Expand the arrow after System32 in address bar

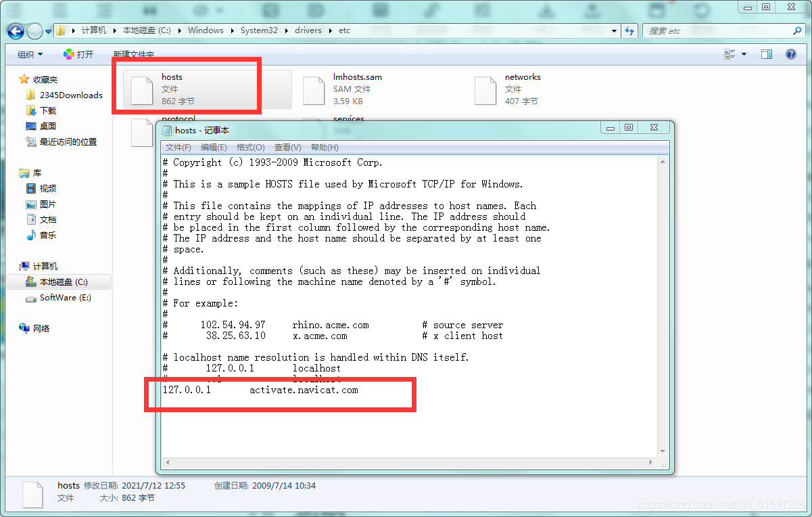[x=287, y=30]
